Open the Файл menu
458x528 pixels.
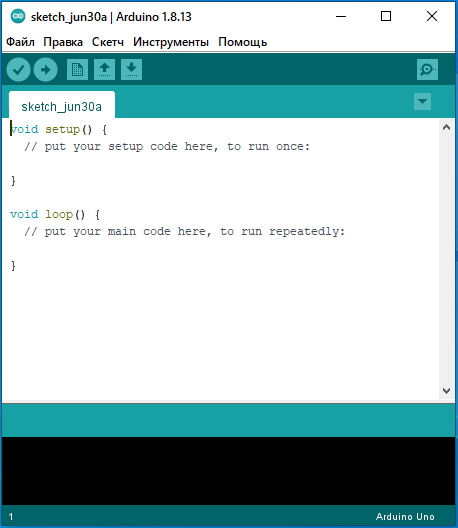tap(20, 42)
